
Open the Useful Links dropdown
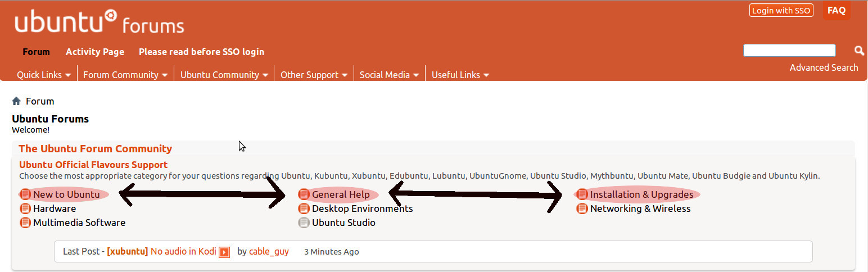pyautogui.click(x=460, y=75)
